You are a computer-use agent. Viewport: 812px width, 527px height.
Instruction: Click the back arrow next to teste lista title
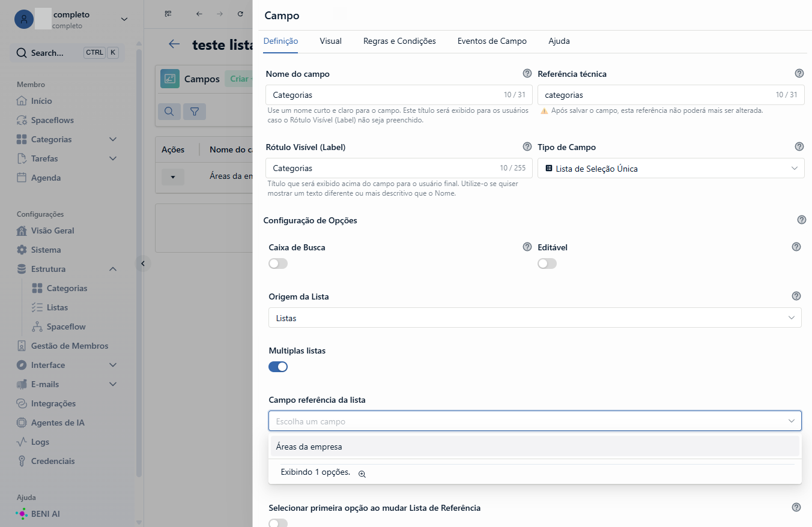tap(174, 44)
